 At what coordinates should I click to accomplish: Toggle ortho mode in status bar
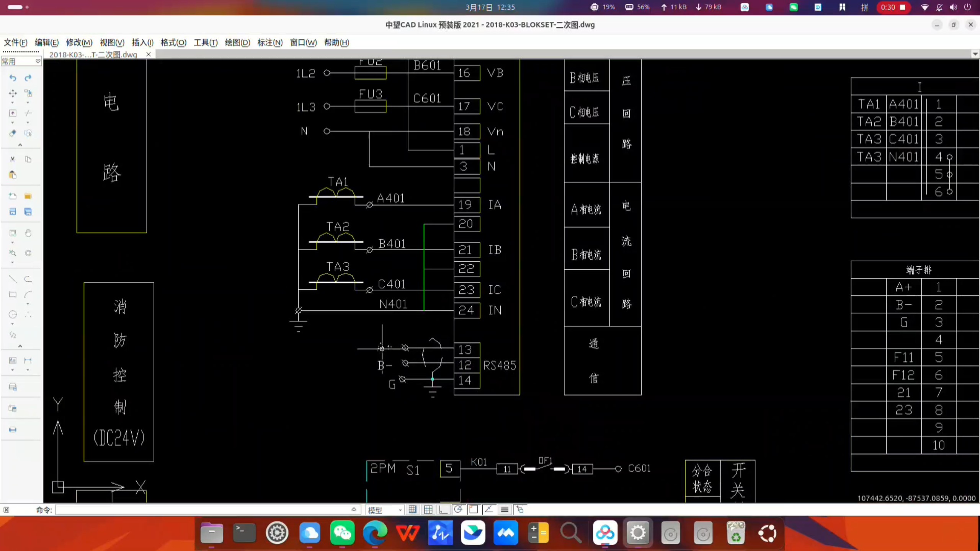[443, 509]
